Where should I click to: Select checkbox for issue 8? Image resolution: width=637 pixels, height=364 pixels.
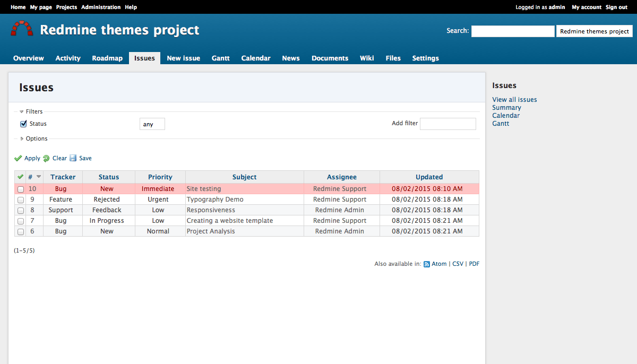pyautogui.click(x=21, y=210)
